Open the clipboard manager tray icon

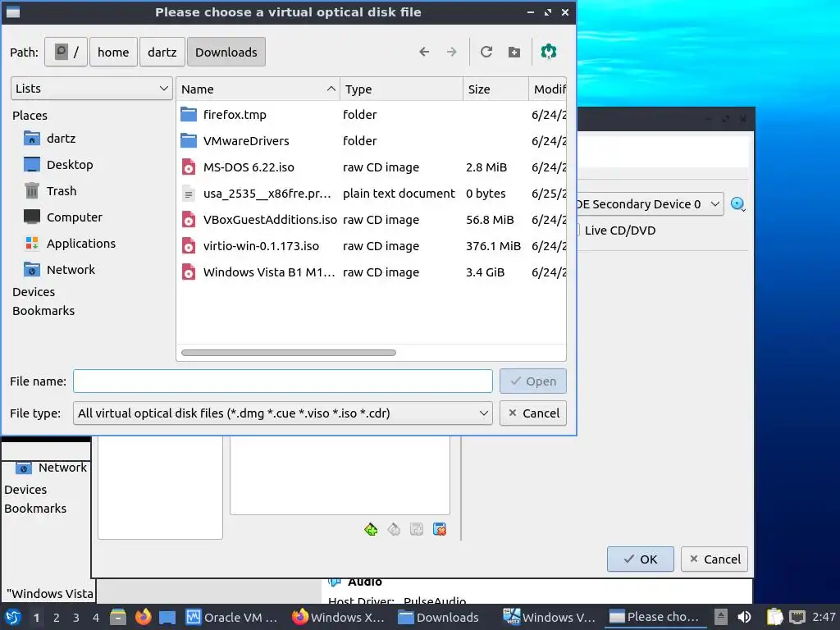coord(774,617)
